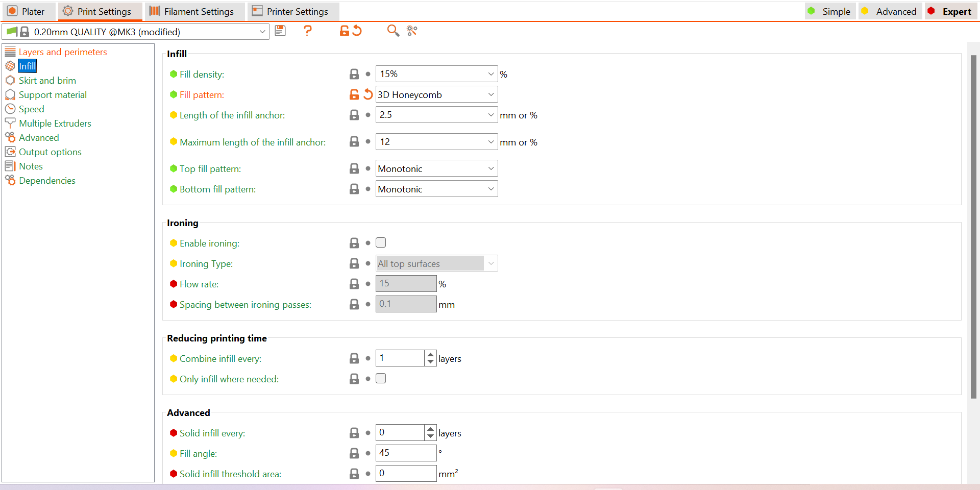Click the save preset icon
This screenshot has width=980, height=490.
pos(280,31)
